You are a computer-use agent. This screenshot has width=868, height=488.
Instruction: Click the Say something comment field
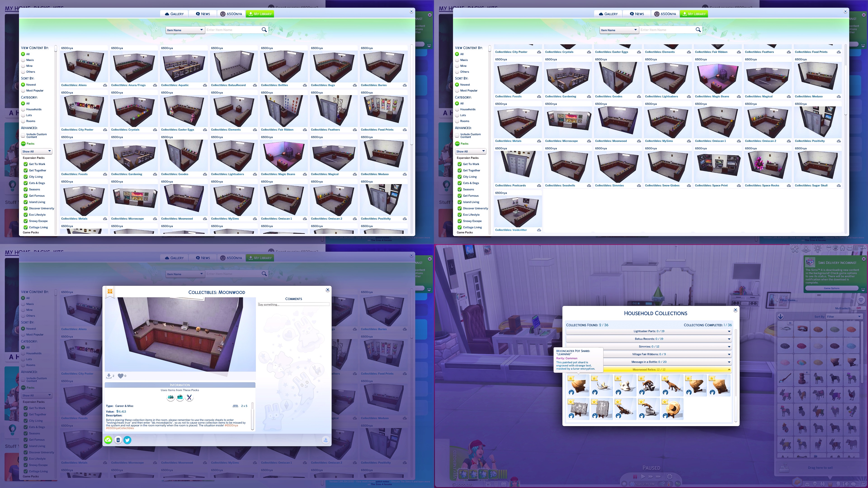point(293,304)
